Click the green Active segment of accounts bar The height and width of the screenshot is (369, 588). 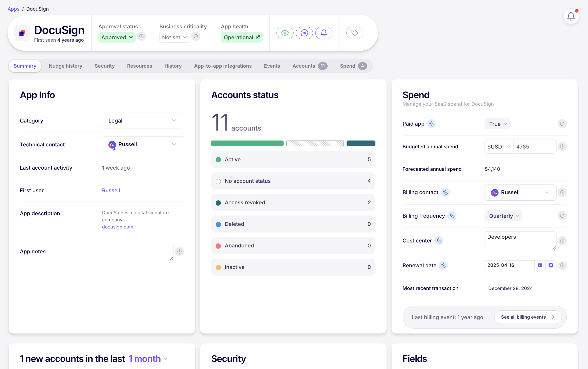click(x=247, y=143)
